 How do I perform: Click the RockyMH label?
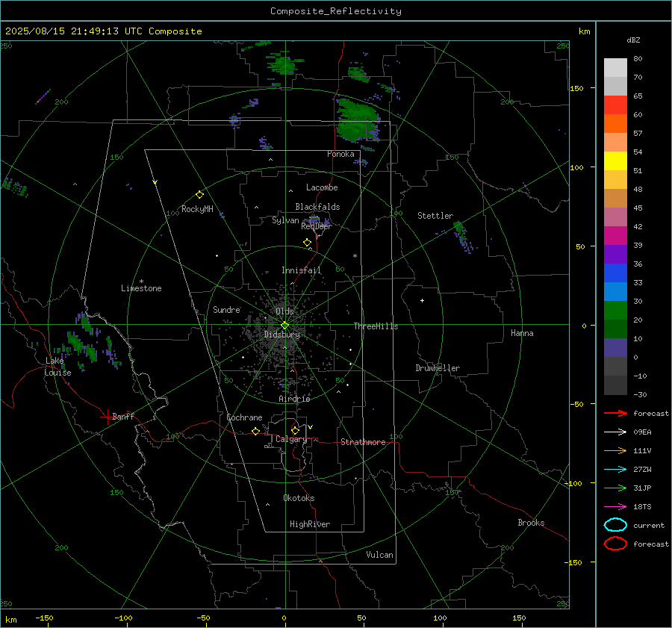tap(197, 209)
